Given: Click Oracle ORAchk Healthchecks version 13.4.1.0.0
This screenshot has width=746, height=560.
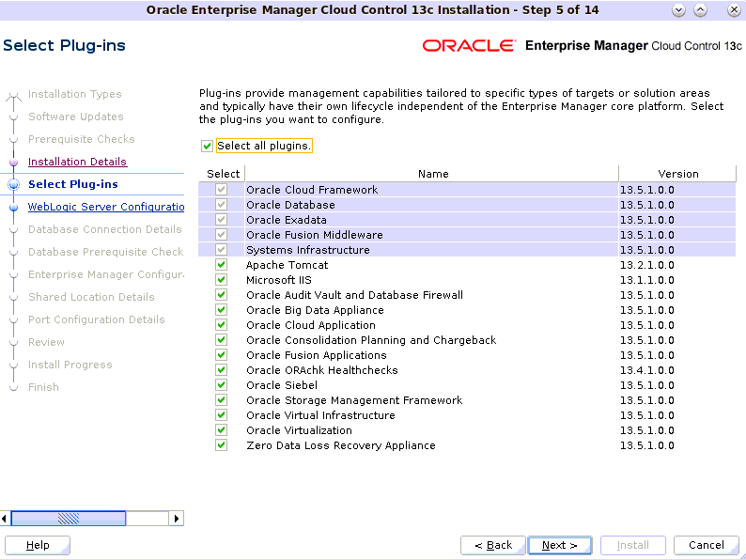Looking at the screenshot, I should click(647, 370).
